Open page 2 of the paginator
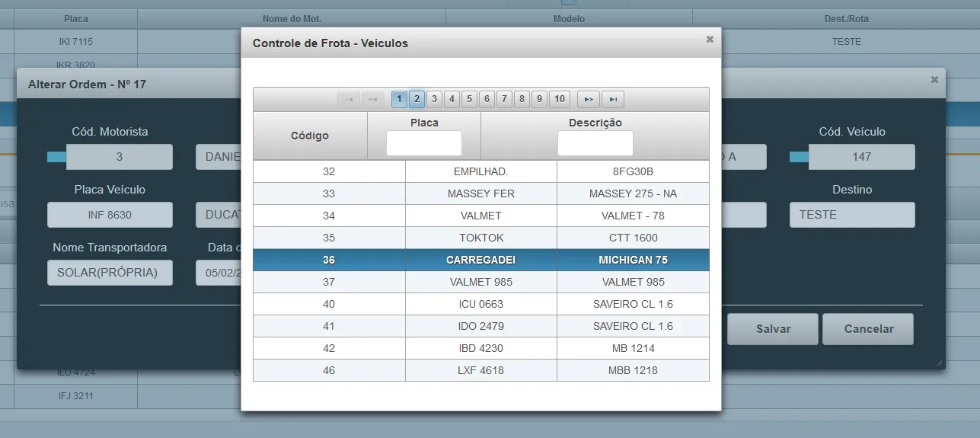The image size is (980, 438). coord(417,99)
